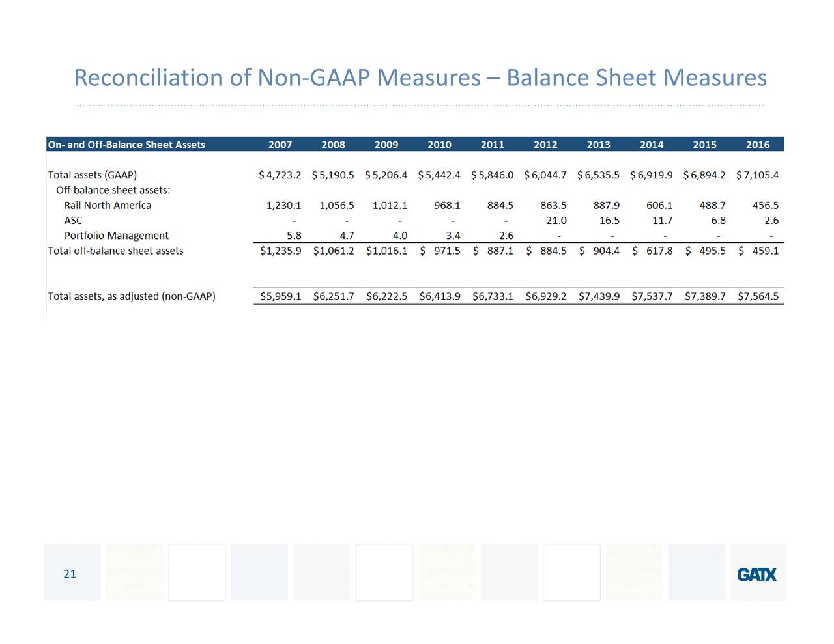834x644 pixels.
Task: Click the 'Total off-balance sheet assets' label
Action: click(115, 251)
